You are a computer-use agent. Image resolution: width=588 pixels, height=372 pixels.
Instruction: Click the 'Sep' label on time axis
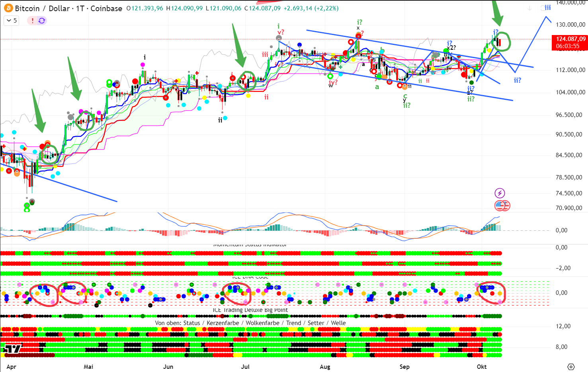(x=404, y=366)
